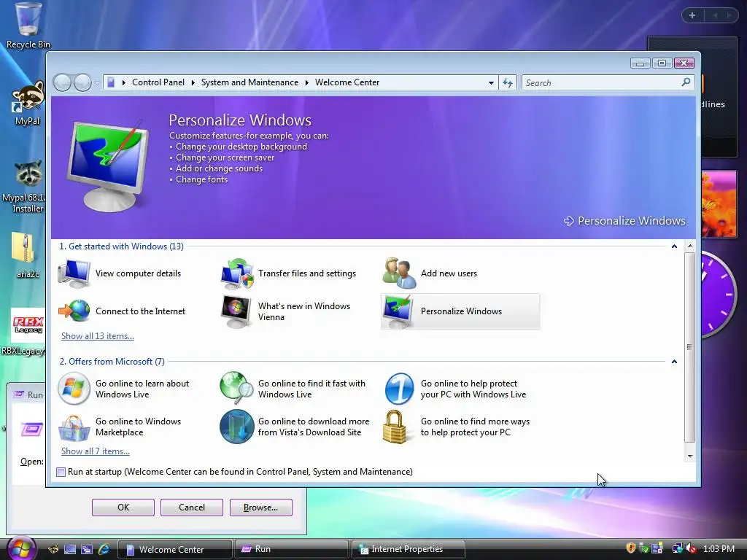Click the Transfer files and settings icon
The height and width of the screenshot is (560, 747).
coord(237,273)
